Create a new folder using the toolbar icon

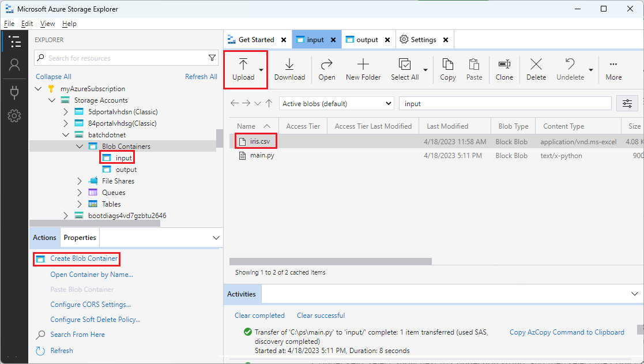(x=363, y=69)
